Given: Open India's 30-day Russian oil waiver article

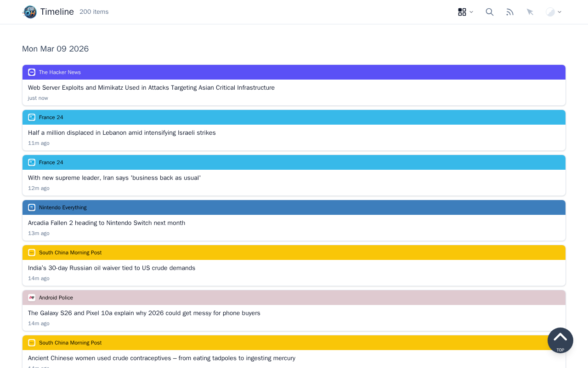Looking at the screenshot, I should [x=112, y=268].
